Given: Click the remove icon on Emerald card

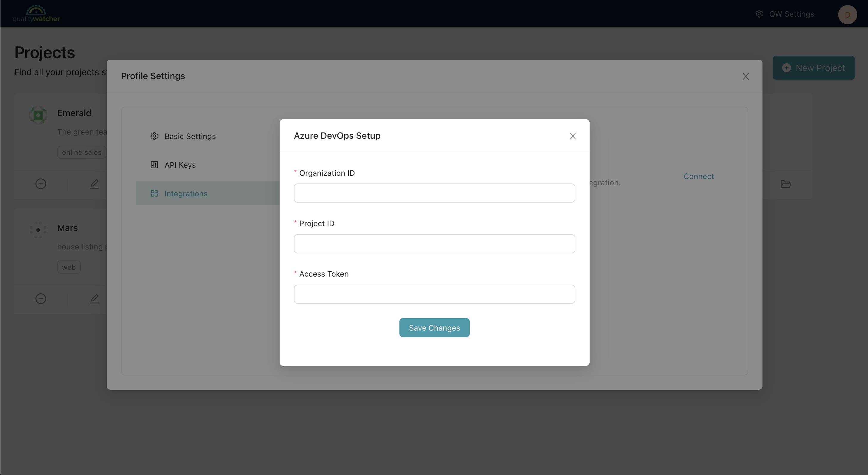Looking at the screenshot, I should [41, 184].
